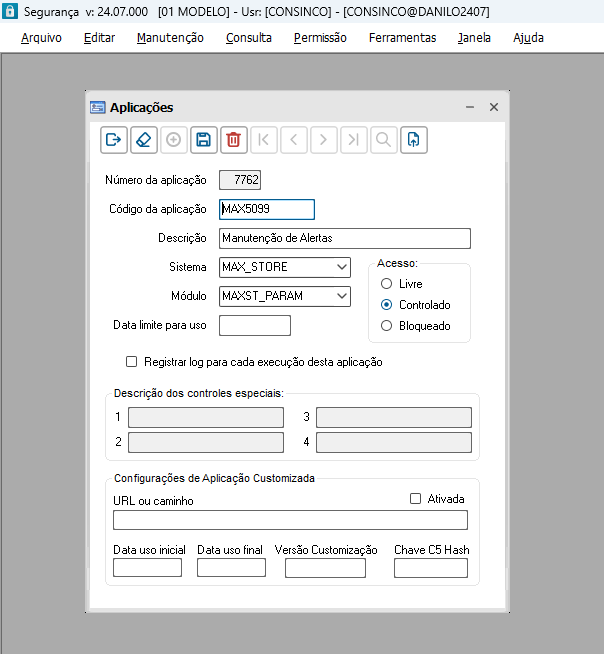Click the Código da aplicação field
The height and width of the screenshot is (654, 604).
[267, 209]
